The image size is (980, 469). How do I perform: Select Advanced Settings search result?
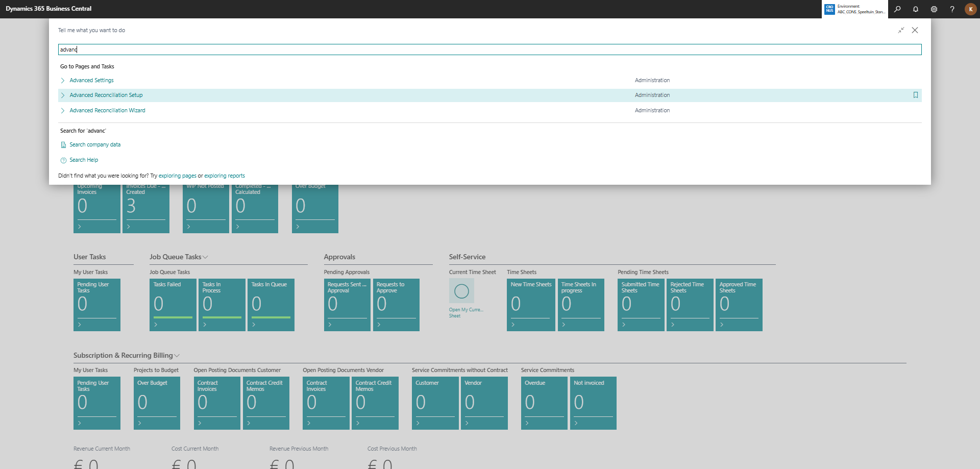[x=92, y=81]
